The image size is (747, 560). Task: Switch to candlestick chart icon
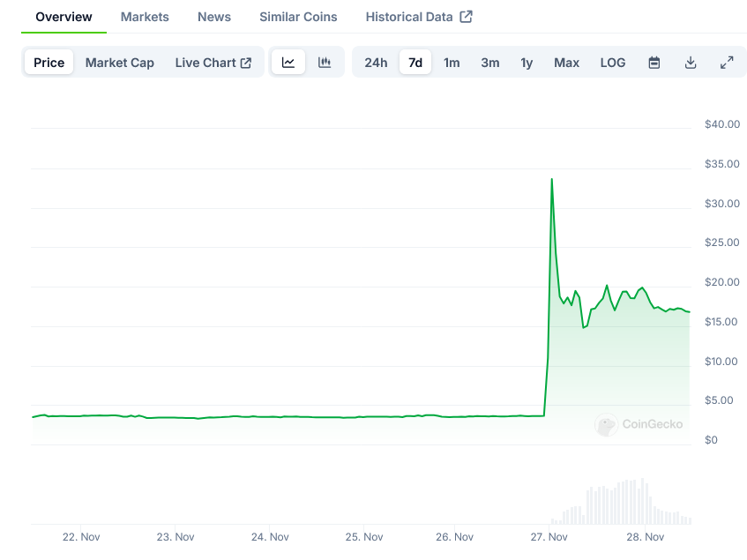325,63
